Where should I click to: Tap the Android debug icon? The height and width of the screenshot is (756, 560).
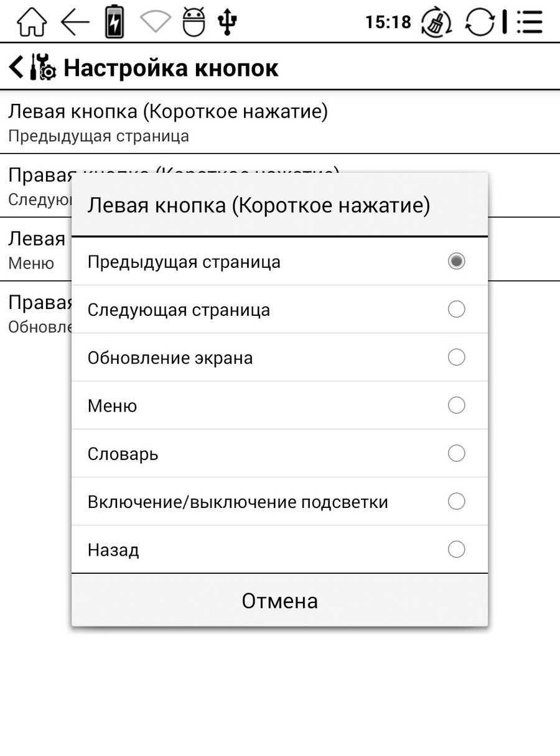(x=193, y=22)
